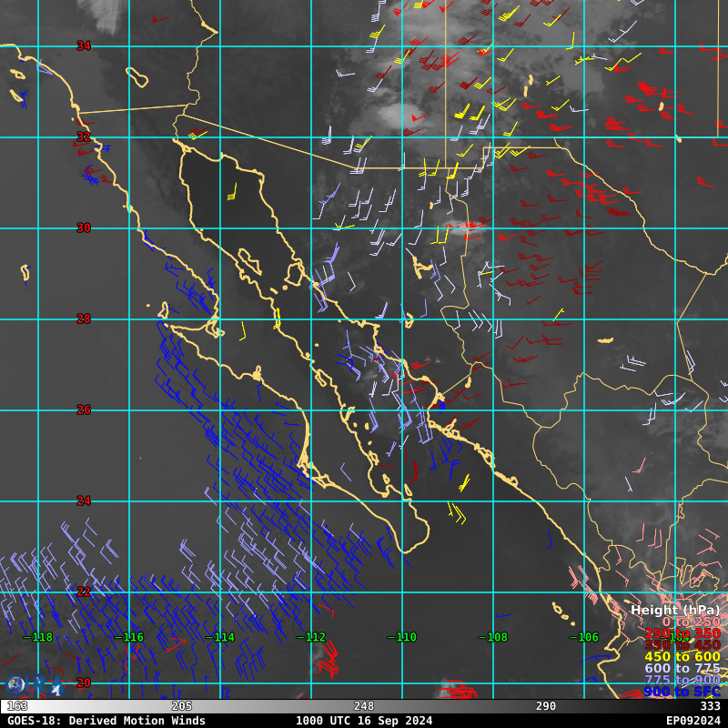Viewport: 728px width, 728px height.
Task: Click the globe logo in the bottom-left corner
Action: click(15, 684)
